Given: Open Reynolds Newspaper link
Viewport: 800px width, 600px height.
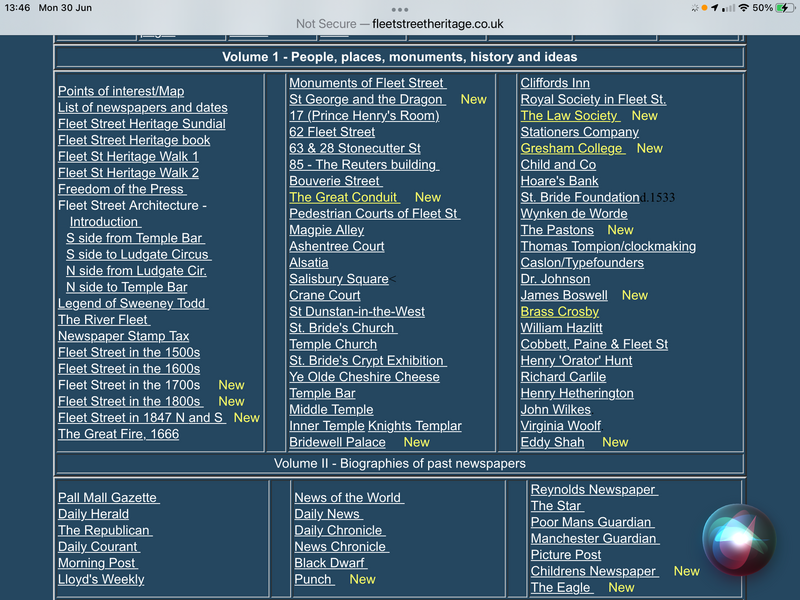Looking at the screenshot, I should pos(594,489).
